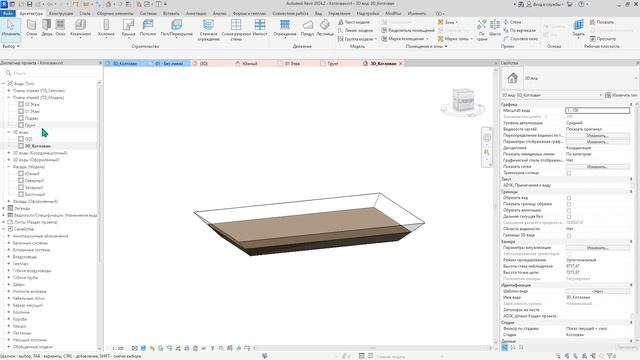Use the По грани (By Face) opening tool
This screenshot has width=640, height=360.
pyautogui.click(x=482, y=30)
